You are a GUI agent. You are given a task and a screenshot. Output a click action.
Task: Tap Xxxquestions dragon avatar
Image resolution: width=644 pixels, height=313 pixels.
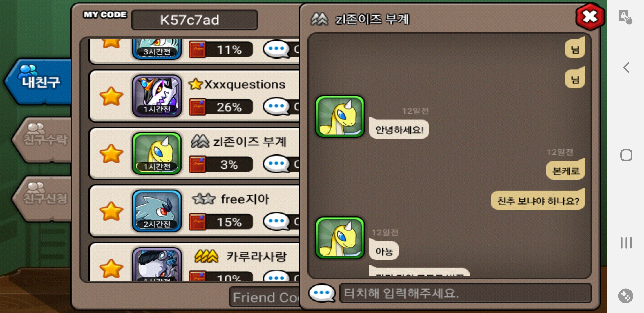click(157, 96)
